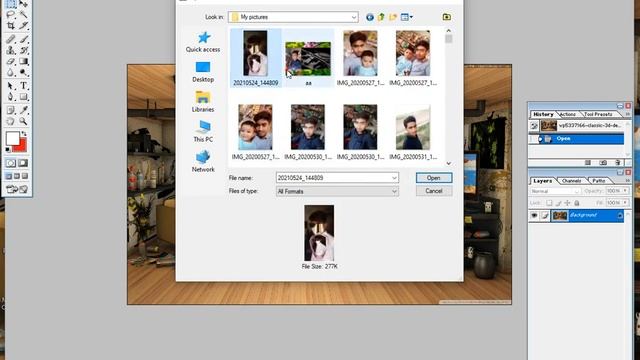The width and height of the screenshot is (640, 360).
Task: Switch to Standard Screen mode
Action: [9, 176]
